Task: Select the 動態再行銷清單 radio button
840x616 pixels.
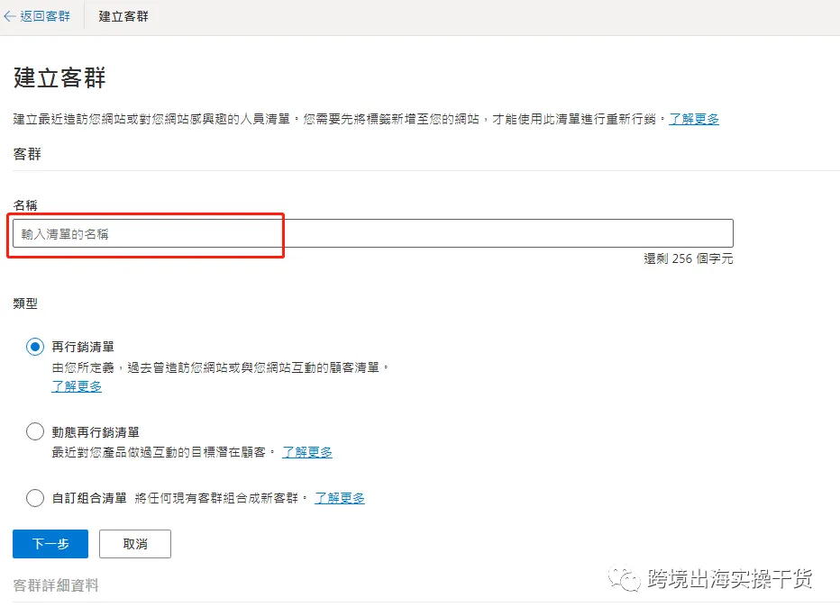Action: coord(35,431)
